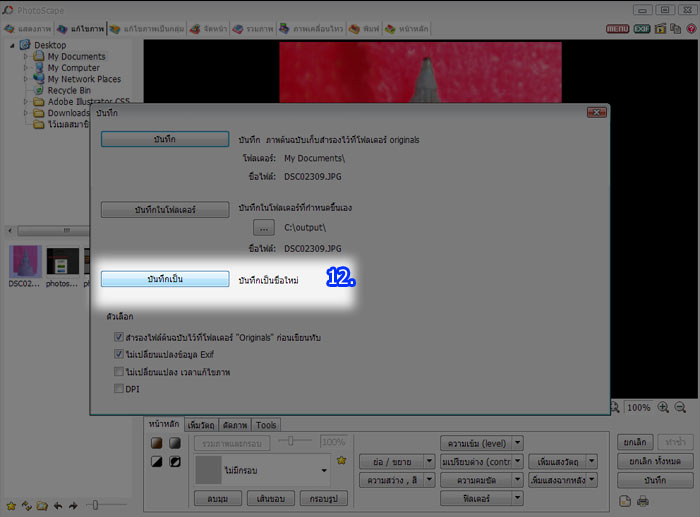
Task: Click the undo arrow icon at bottom left
Action: tap(58, 506)
